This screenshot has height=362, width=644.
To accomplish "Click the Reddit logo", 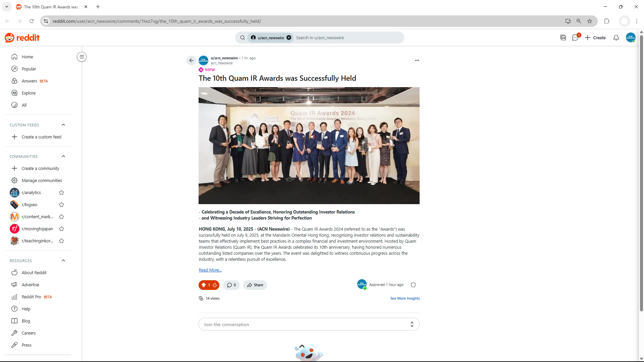I will pos(22,38).
